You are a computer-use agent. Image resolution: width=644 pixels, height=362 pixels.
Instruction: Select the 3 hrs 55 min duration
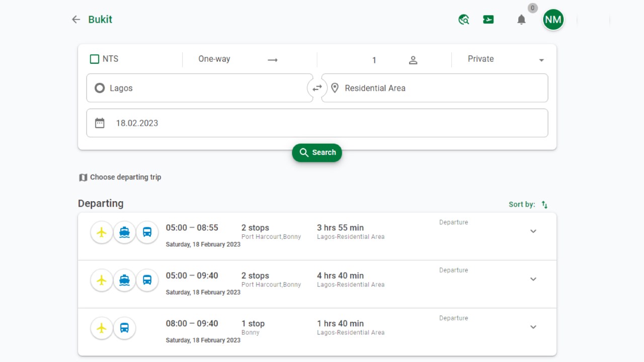coord(340,228)
